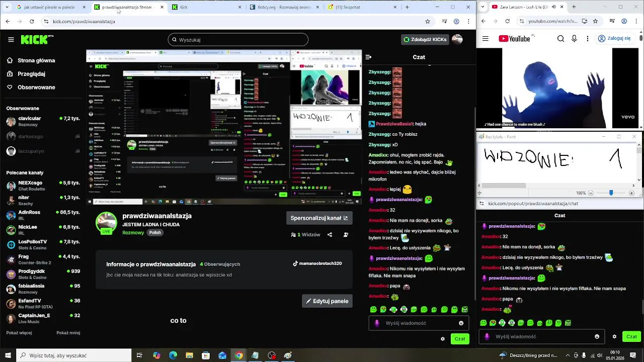The image size is (644, 362).
Task: Click the Paint zoom in plus button
Action: tap(632, 193)
